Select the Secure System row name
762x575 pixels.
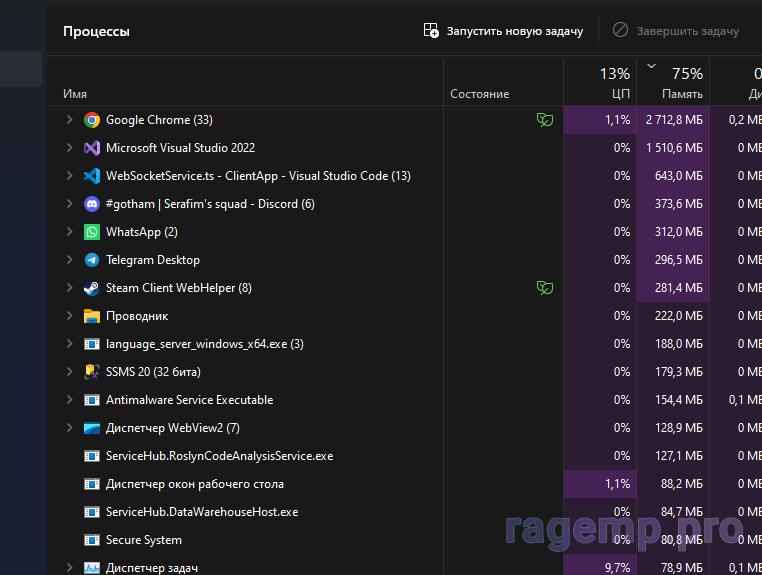tap(144, 540)
